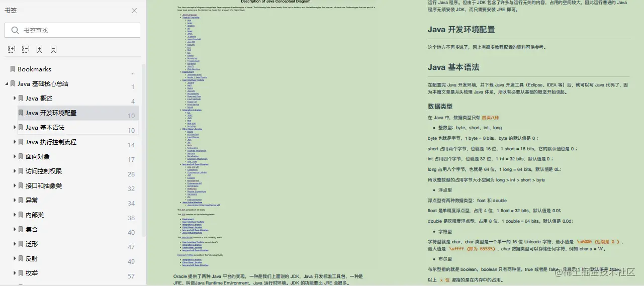Image resolution: width=644 pixels, height=286 pixels.
Task: Click page number 1 in the bookmark list
Action: [x=133, y=86]
